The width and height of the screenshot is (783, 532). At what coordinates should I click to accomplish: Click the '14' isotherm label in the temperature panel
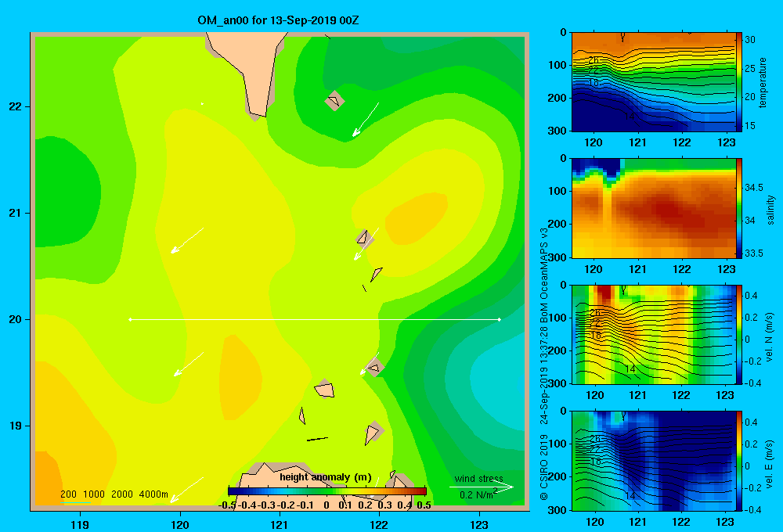pos(630,116)
